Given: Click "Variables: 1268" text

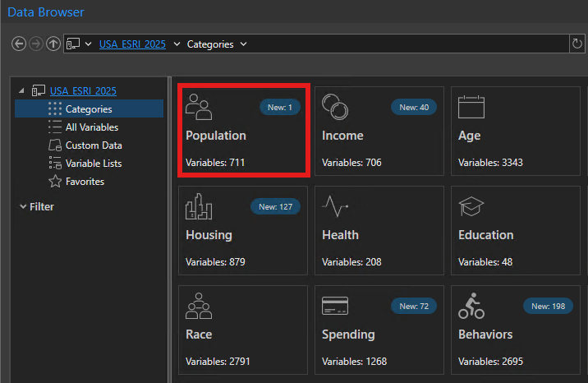Looking at the screenshot, I should pos(355,362).
